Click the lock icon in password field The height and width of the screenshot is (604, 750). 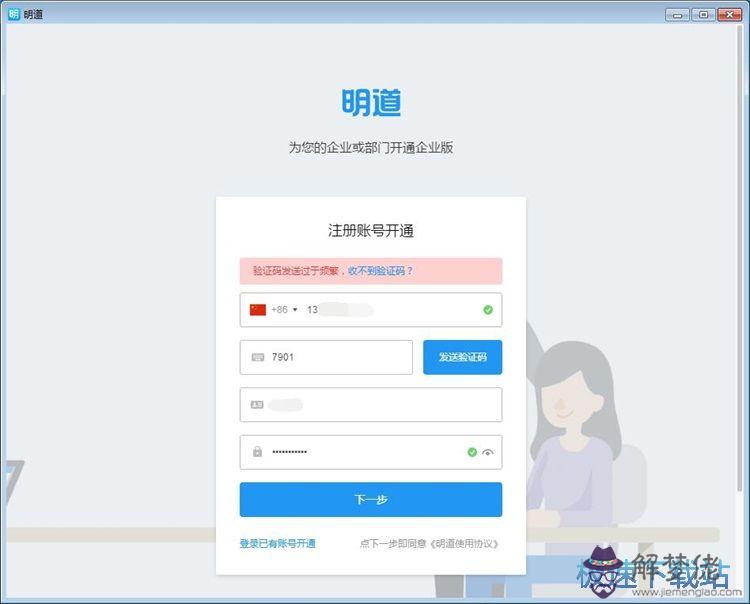click(257, 451)
